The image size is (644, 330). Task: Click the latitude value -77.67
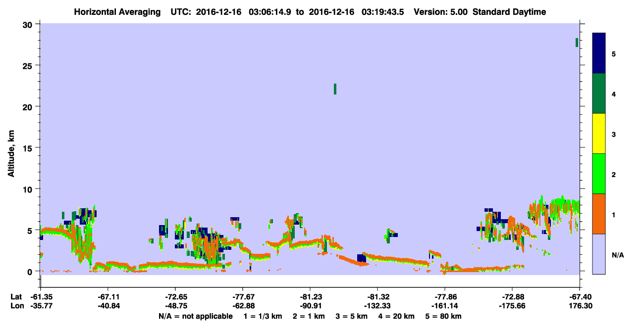(x=242, y=297)
